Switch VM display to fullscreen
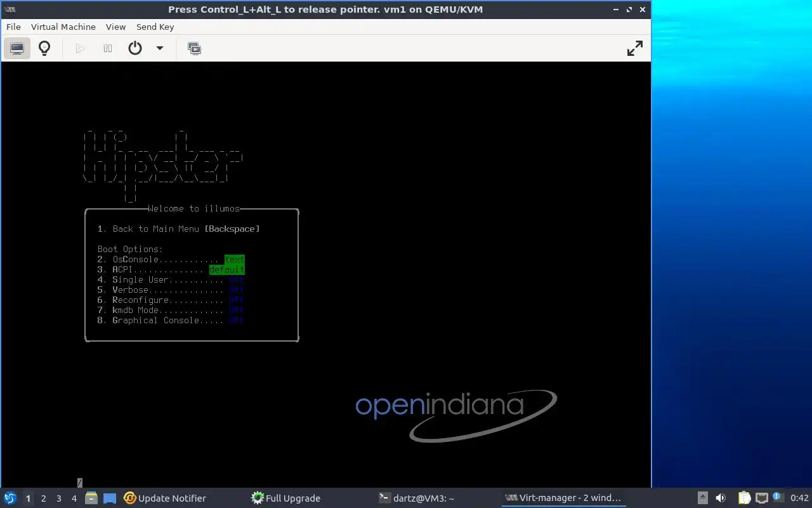The width and height of the screenshot is (812, 508). point(635,48)
